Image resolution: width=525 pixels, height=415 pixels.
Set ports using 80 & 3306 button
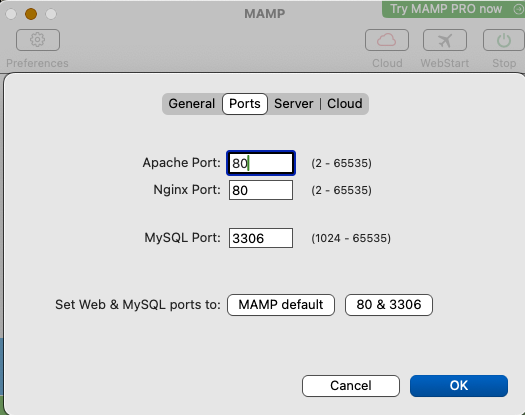coord(389,305)
